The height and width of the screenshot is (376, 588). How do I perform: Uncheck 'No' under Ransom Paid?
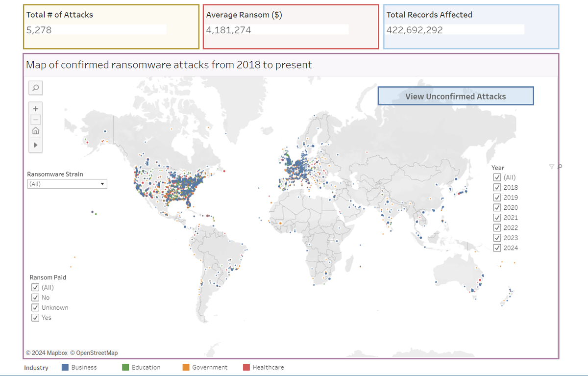click(35, 297)
